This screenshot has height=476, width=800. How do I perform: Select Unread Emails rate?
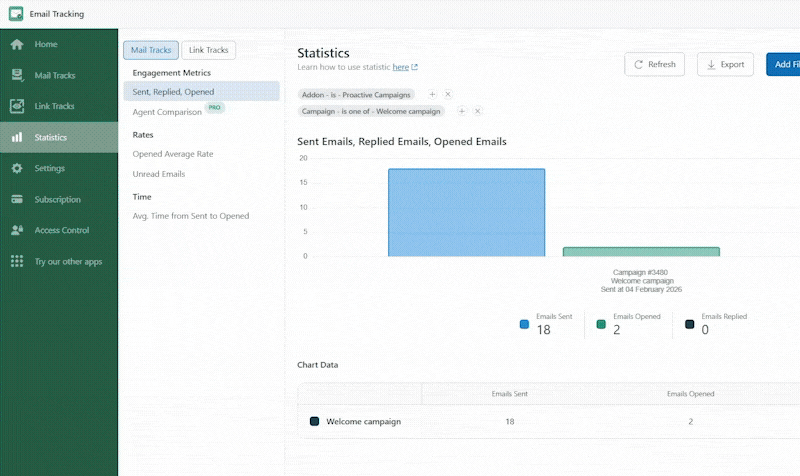[x=159, y=174]
